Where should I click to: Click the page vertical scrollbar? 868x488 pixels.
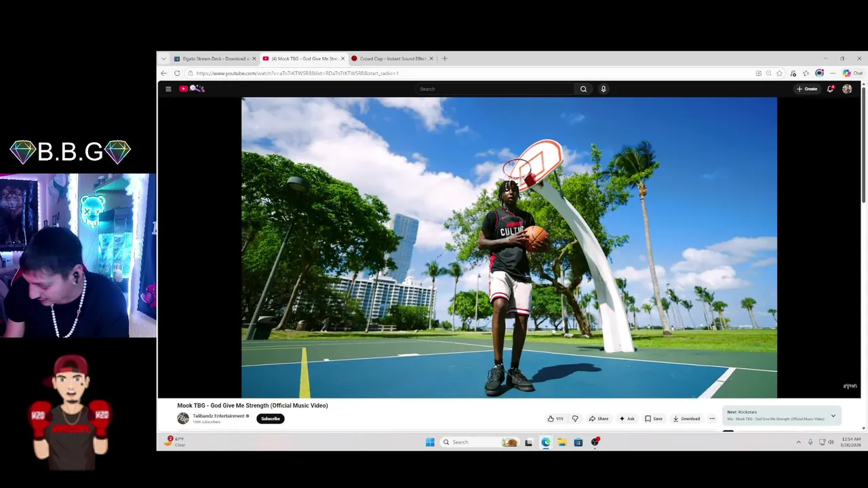click(x=863, y=145)
